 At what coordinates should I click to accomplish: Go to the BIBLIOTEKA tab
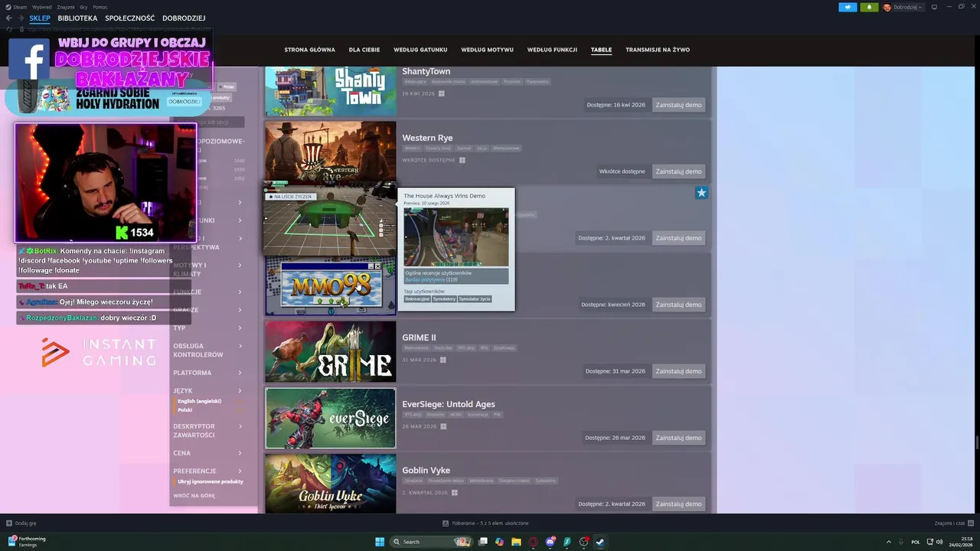(x=77, y=18)
